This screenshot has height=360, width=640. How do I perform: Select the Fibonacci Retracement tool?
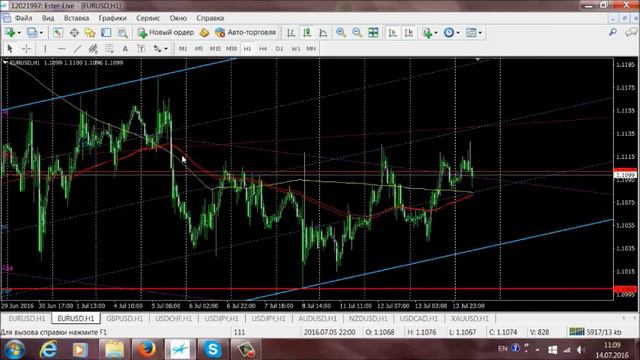(x=109, y=49)
